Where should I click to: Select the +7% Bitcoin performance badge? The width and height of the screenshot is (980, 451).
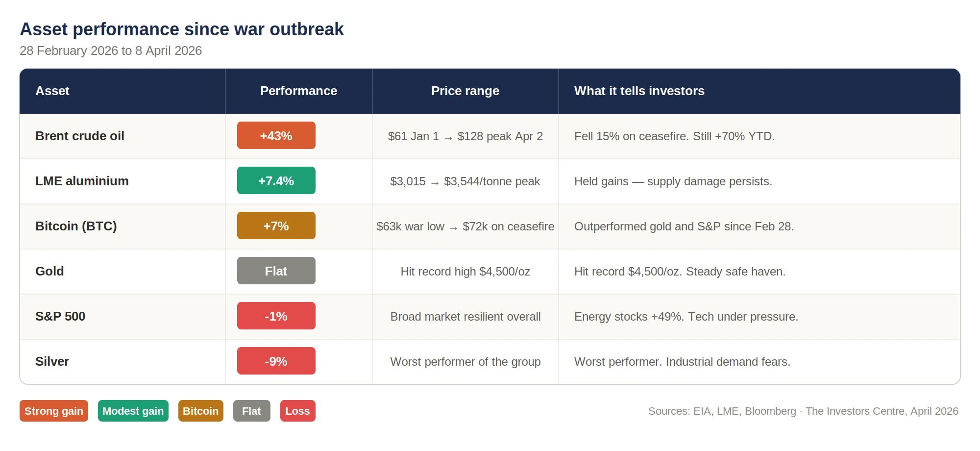coord(276,226)
